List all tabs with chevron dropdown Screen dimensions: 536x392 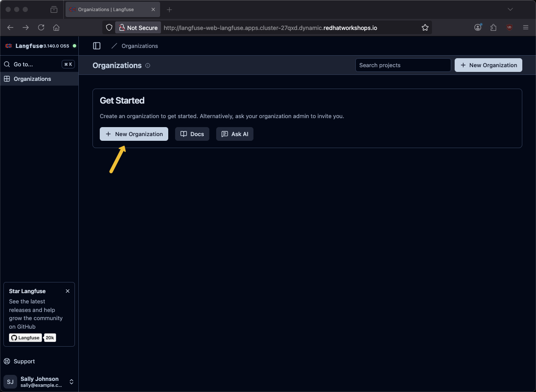[510, 9]
